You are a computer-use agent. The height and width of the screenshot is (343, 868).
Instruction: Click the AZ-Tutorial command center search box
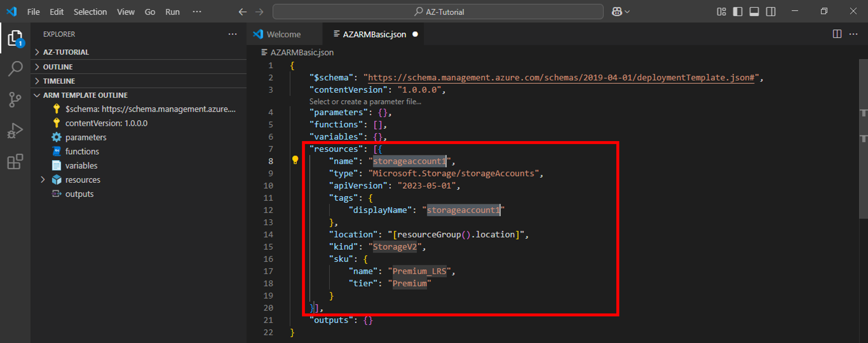(x=438, y=12)
